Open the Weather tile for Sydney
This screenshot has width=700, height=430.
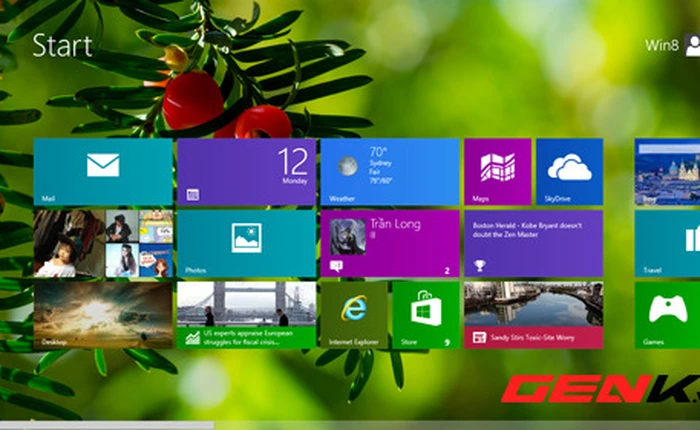click(390, 172)
